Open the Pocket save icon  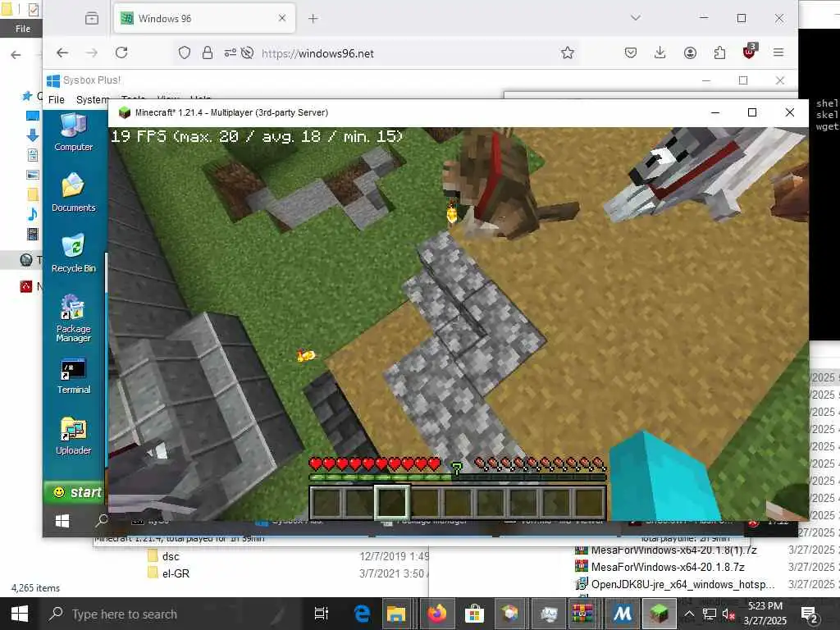pos(631,52)
